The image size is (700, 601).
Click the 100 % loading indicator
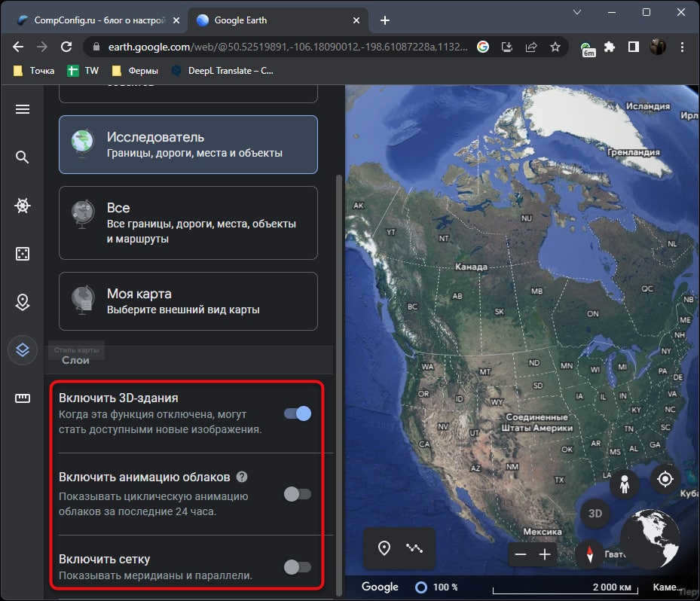coord(437,587)
